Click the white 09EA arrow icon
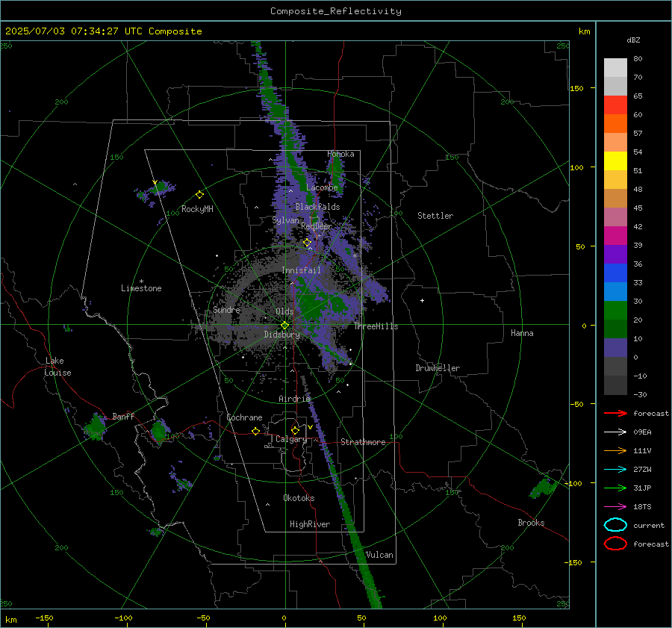Viewport: 672px width, 628px height. [x=615, y=432]
